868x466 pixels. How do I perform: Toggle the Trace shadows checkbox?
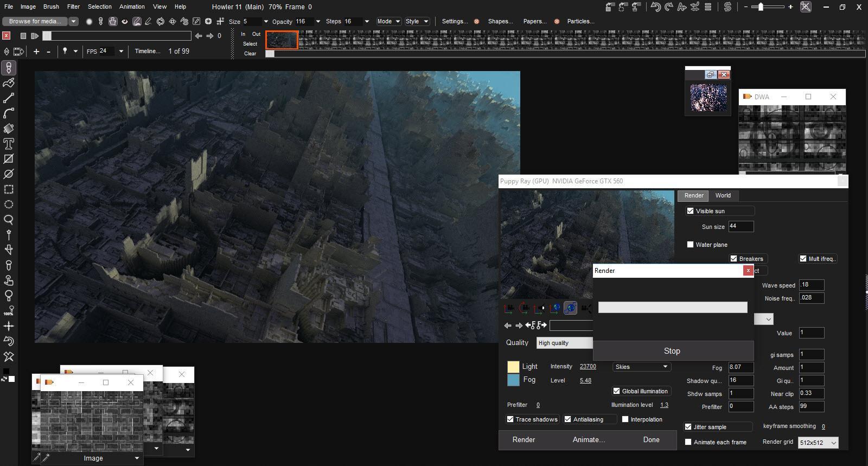[510, 419]
